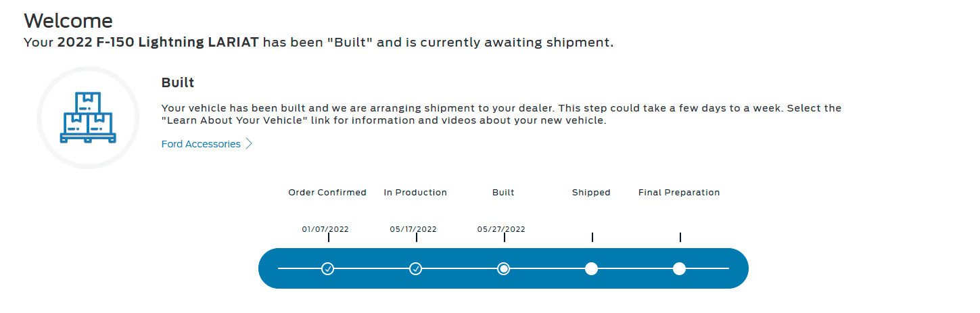Click the tick mark above the Shipped dot
980x313 pixels.
coord(592,237)
